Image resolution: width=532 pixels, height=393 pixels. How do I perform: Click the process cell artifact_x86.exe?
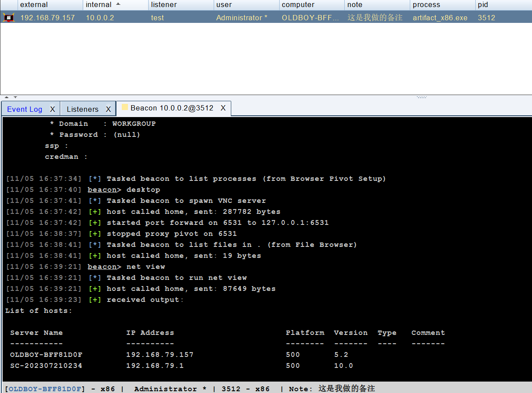pyautogui.click(x=440, y=18)
